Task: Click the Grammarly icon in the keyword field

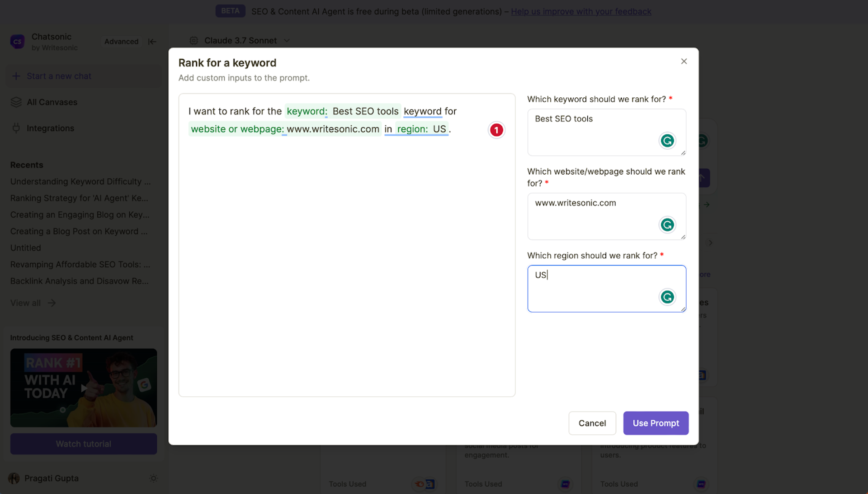Action: coord(667,141)
